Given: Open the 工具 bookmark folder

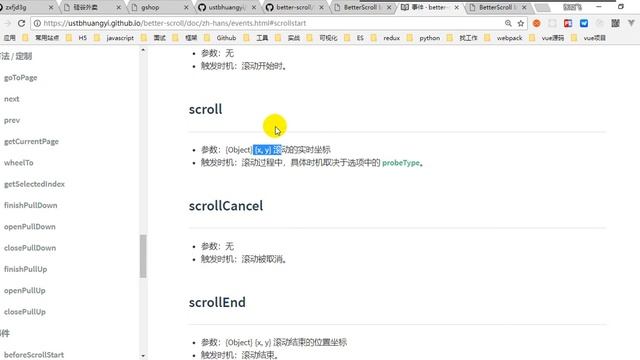Looking at the screenshot, I should (x=257, y=38).
